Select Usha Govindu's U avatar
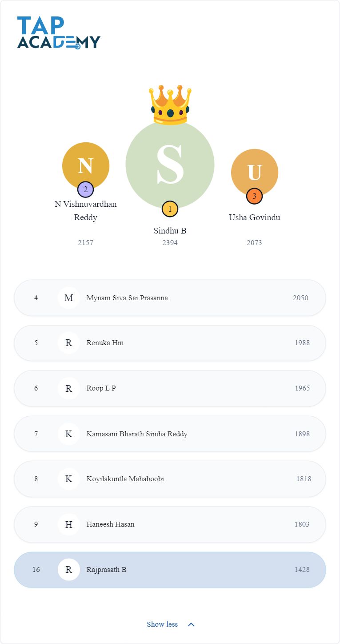This screenshot has width=340, height=644. (255, 172)
